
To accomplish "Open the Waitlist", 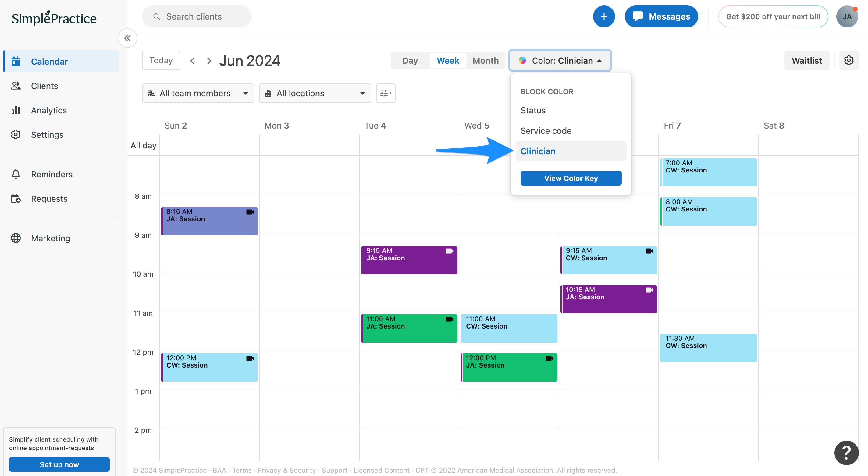I will point(807,61).
